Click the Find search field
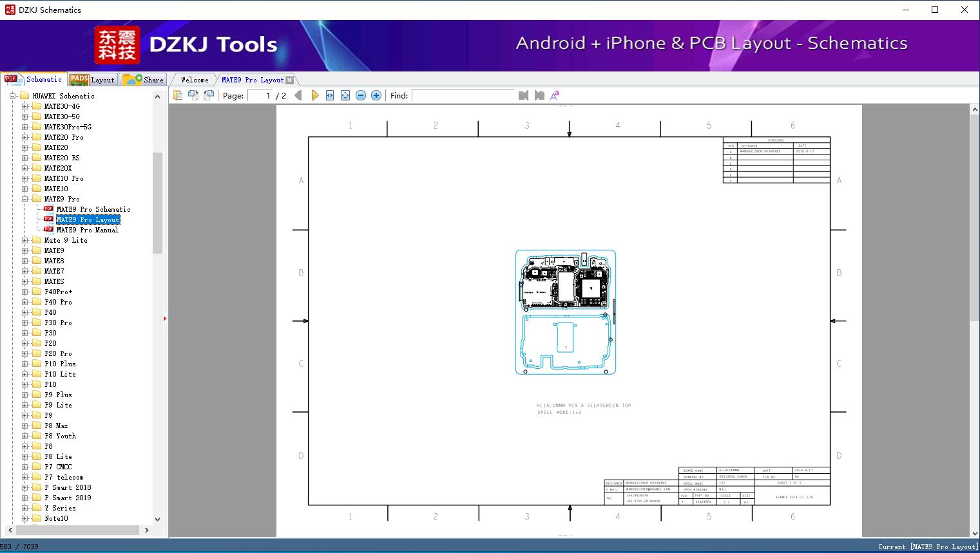This screenshot has height=553, width=980. (x=464, y=95)
